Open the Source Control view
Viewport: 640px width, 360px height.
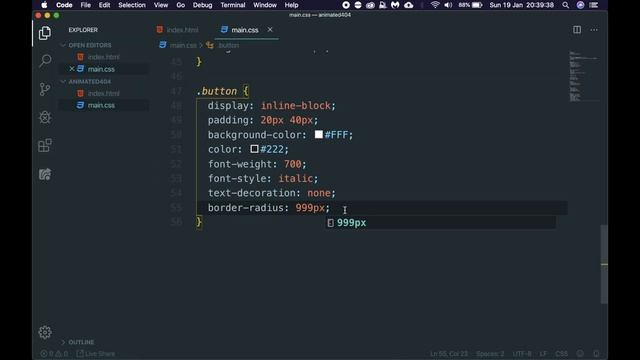point(45,89)
